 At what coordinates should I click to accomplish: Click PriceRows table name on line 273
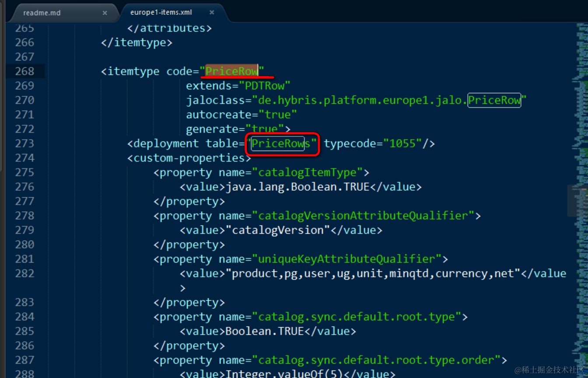coord(281,143)
